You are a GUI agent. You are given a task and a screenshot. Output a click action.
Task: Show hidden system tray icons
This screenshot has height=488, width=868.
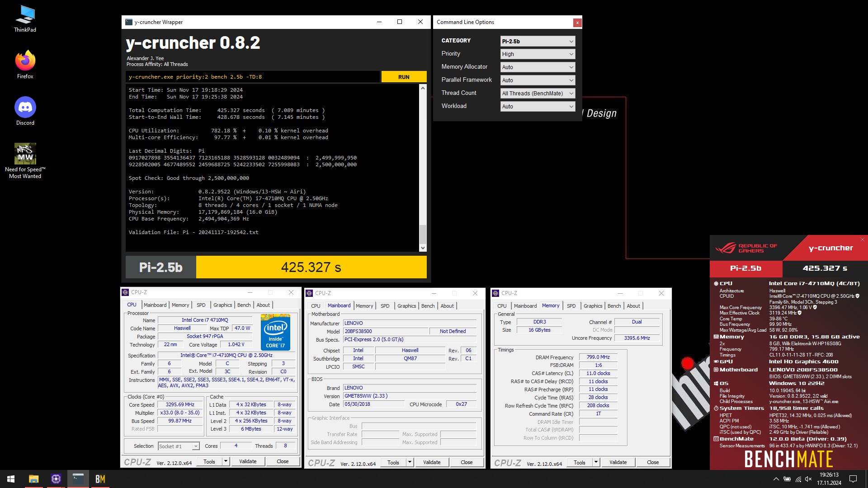pyautogui.click(x=776, y=479)
